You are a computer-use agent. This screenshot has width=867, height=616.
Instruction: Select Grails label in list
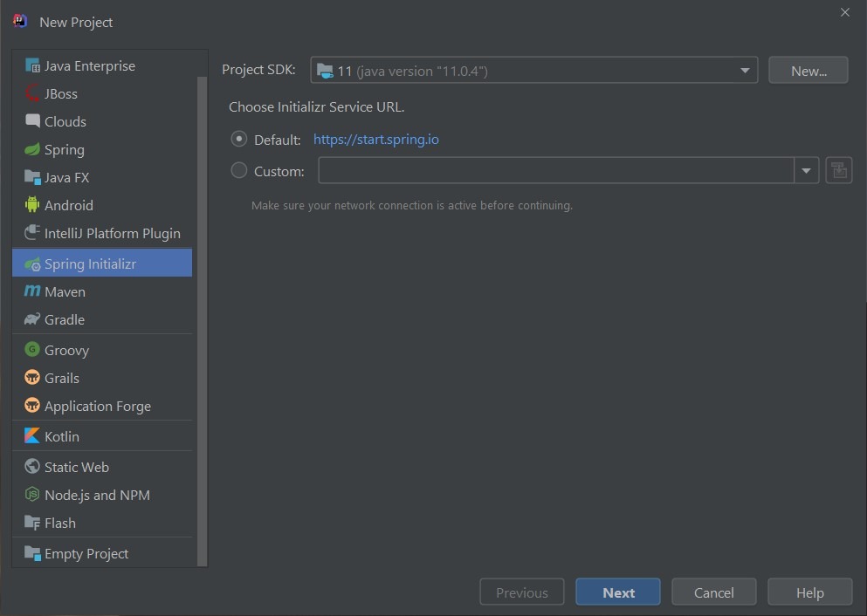tap(62, 378)
